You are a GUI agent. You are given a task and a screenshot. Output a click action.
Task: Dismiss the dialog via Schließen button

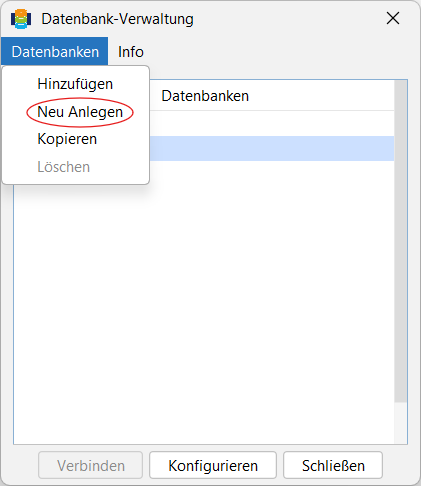(x=333, y=465)
